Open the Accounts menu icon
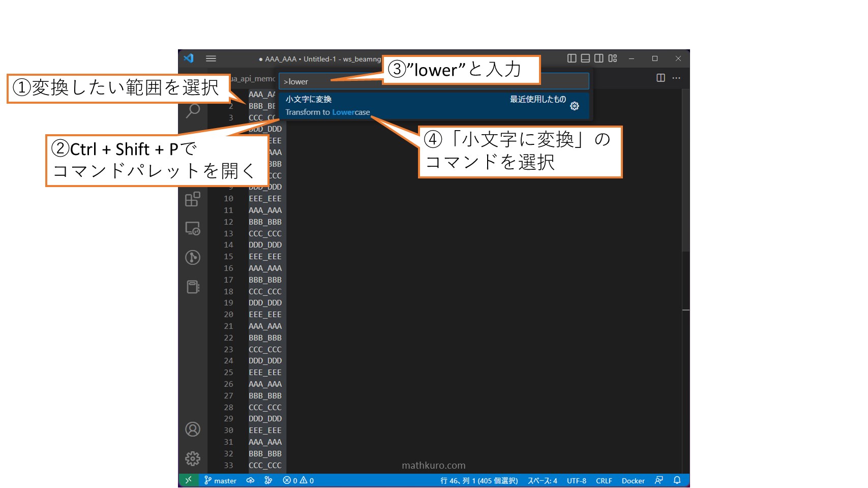Image resolution: width=868 pixels, height=488 pixels. (x=193, y=430)
